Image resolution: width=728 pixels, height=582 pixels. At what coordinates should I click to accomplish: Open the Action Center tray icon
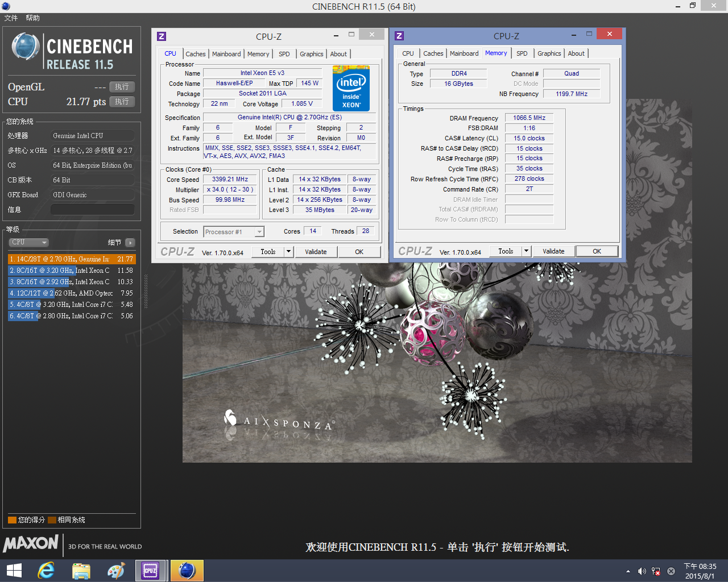click(x=671, y=571)
